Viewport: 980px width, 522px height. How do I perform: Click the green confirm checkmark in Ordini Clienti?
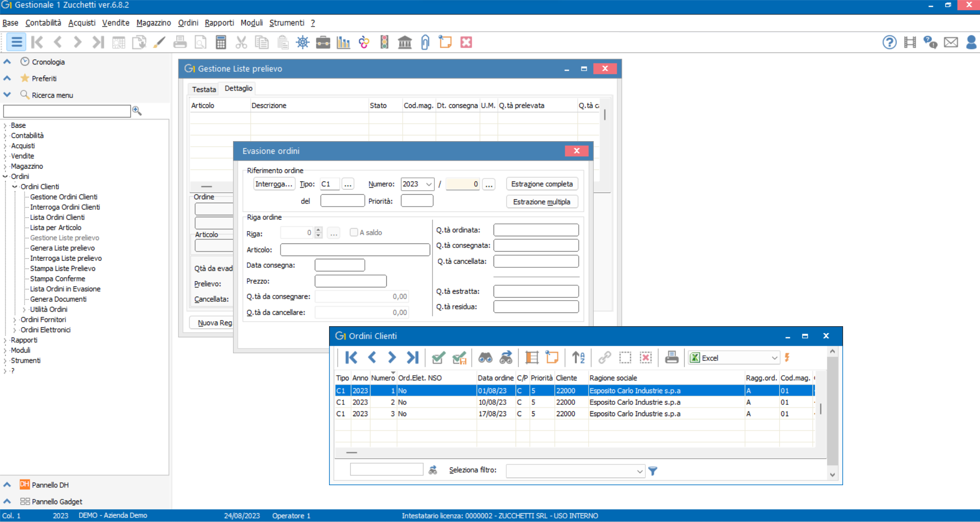coord(438,357)
